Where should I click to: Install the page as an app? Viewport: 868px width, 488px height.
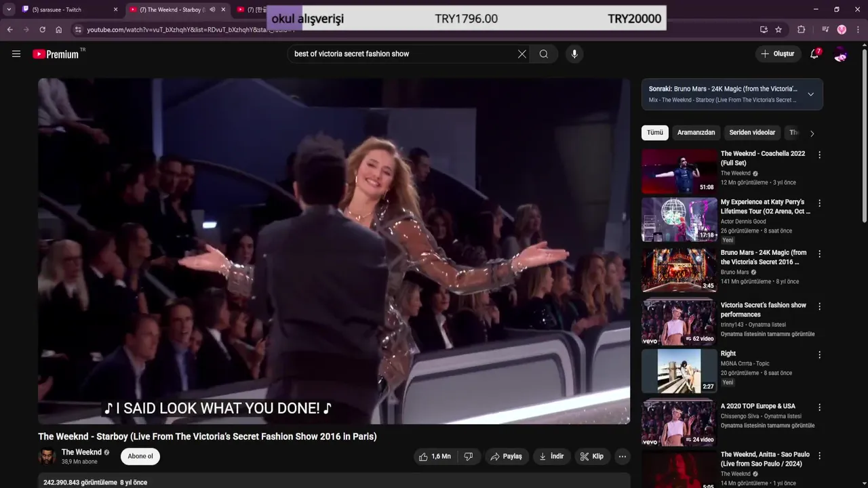tap(764, 30)
